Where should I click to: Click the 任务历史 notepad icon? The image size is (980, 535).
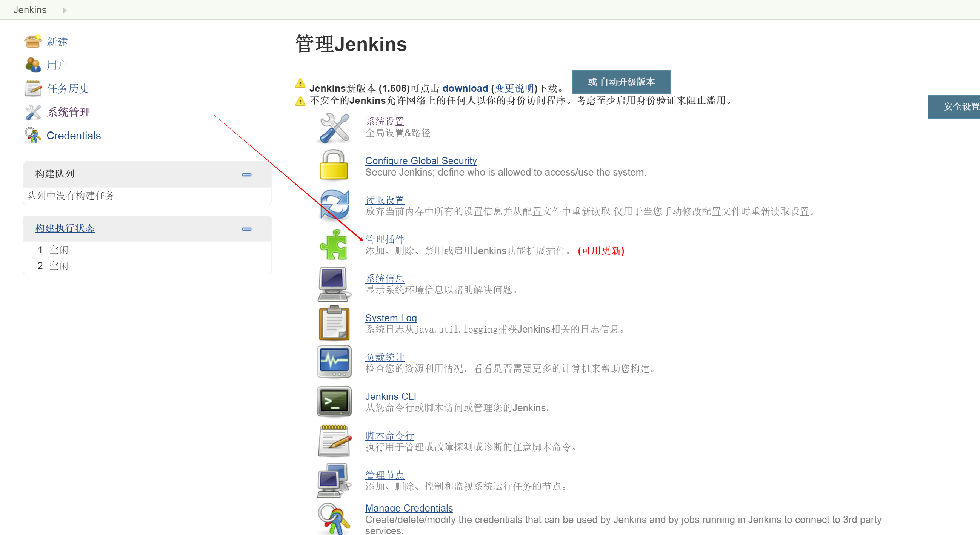[x=33, y=88]
